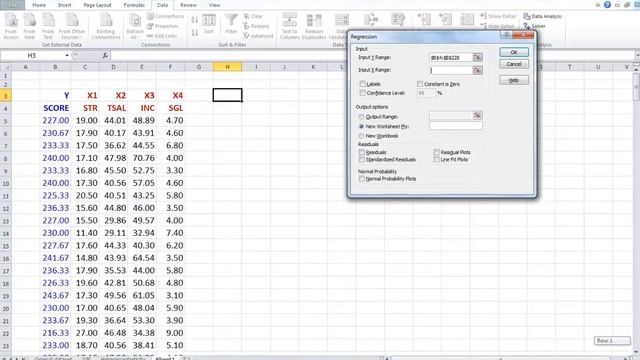This screenshot has height=360, width=640.
Task: Sort A to Z ascending icon
Action: (x=195, y=20)
